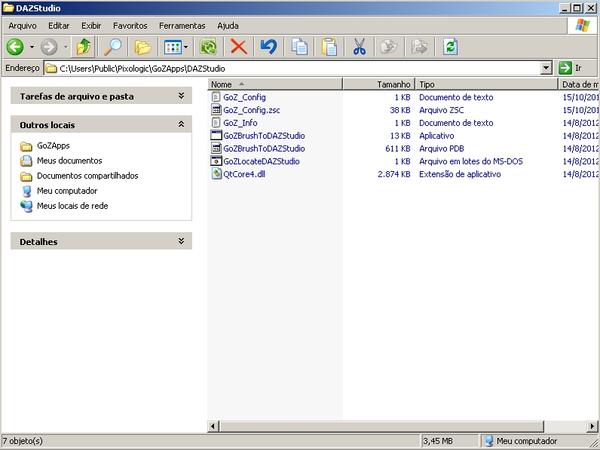Open the Search magnifier tool
The image size is (600, 450).
point(113,47)
